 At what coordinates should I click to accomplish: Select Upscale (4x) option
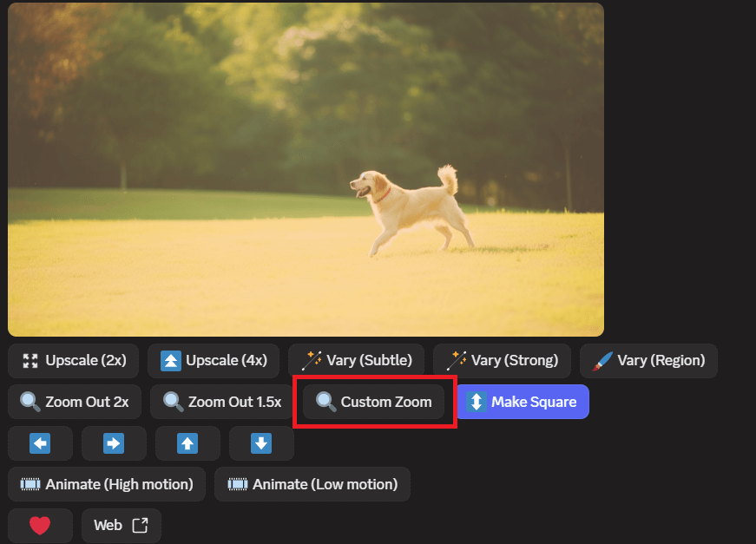(x=214, y=360)
